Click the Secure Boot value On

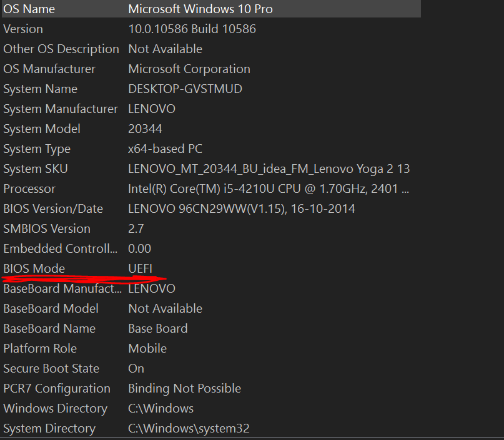(x=136, y=368)
